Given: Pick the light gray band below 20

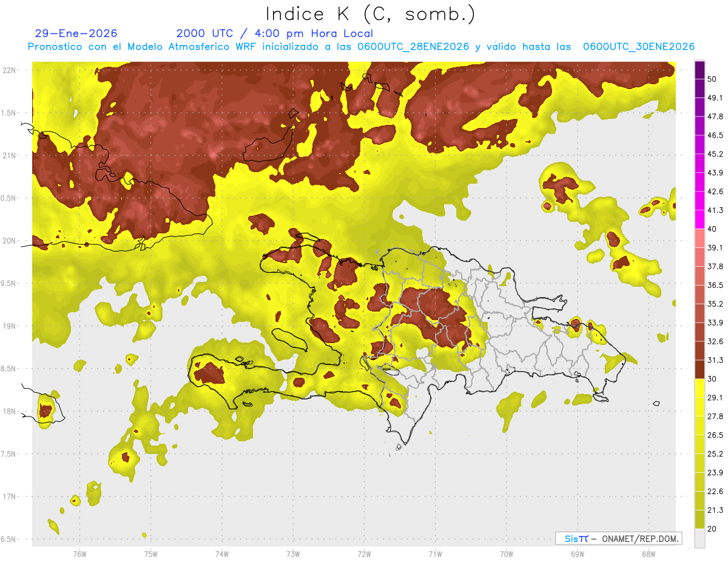Looking at the screenshot, I should coord(699,538).
